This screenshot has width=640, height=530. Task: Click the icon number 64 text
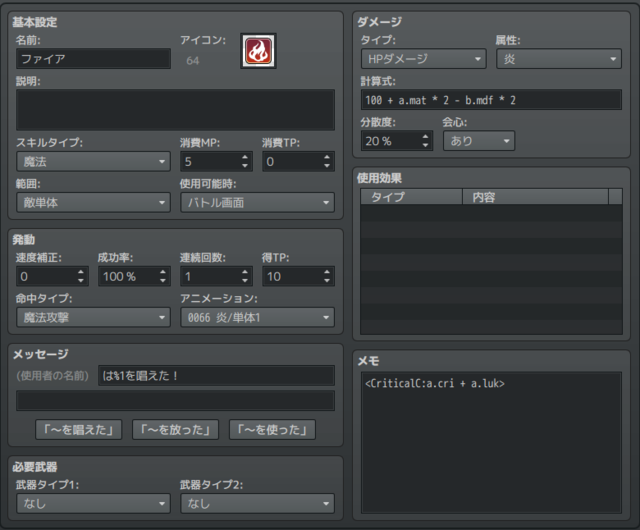(193, 61)
